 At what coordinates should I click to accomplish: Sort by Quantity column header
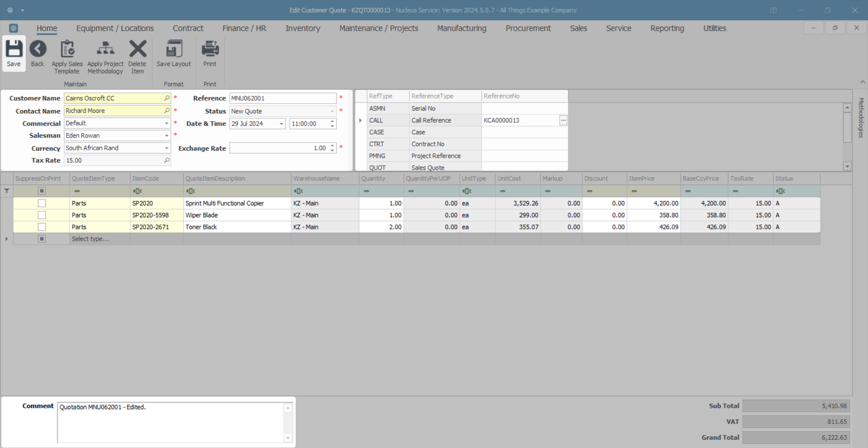coord(382,178)
